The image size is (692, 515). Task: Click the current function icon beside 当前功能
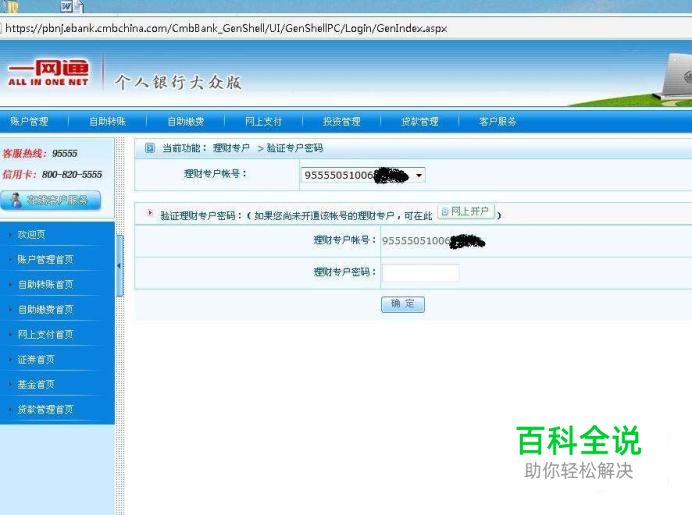coord(150,148)
